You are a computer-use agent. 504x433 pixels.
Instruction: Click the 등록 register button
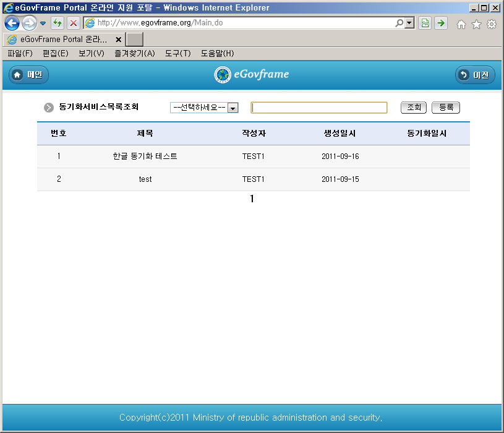[445, 108]
